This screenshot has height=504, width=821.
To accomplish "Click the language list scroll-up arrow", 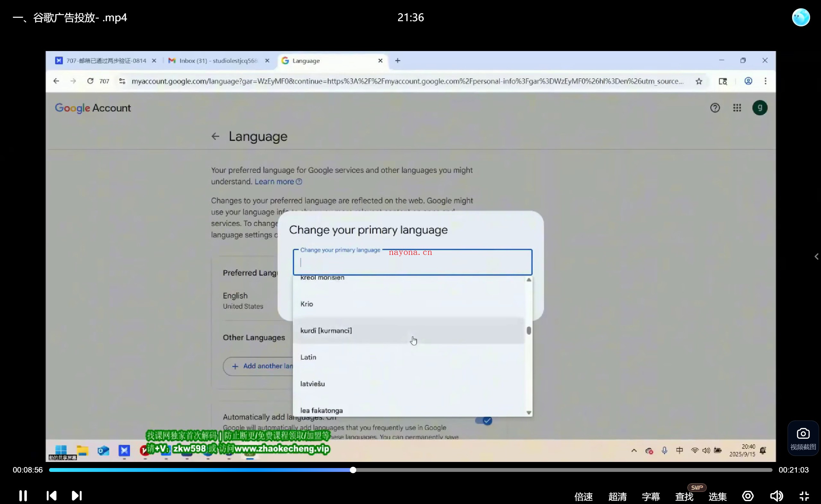I will pos(529,280).
